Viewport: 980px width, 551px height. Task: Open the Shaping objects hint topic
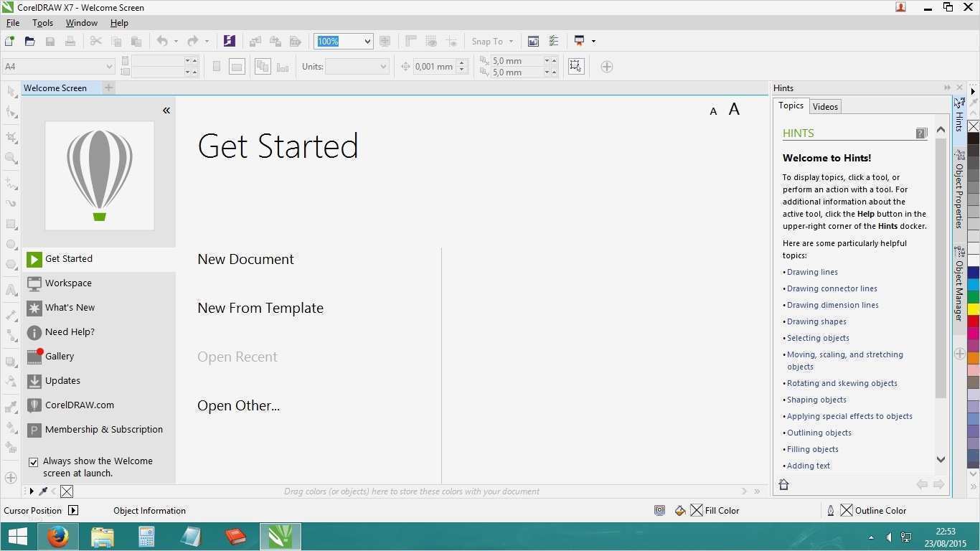(x=816, y=400)
